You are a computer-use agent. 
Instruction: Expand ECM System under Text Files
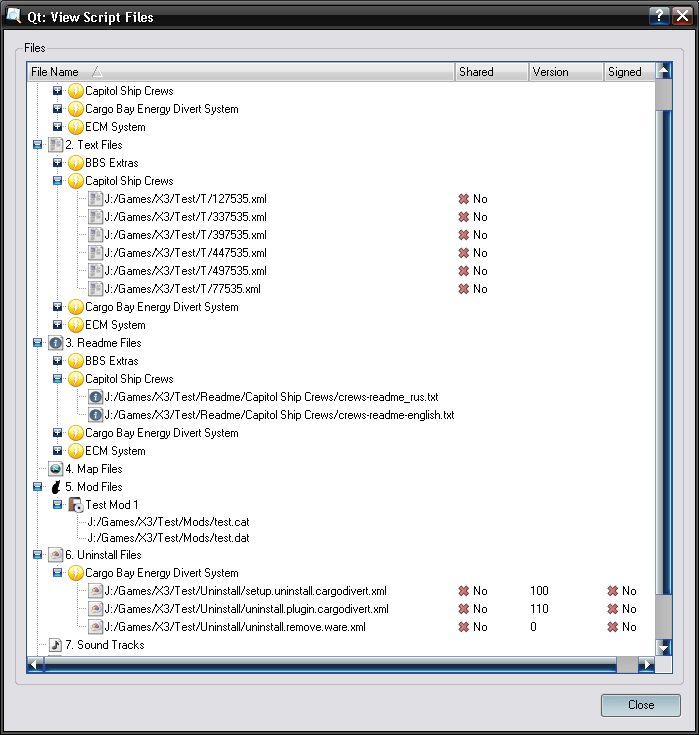[57, 324]
